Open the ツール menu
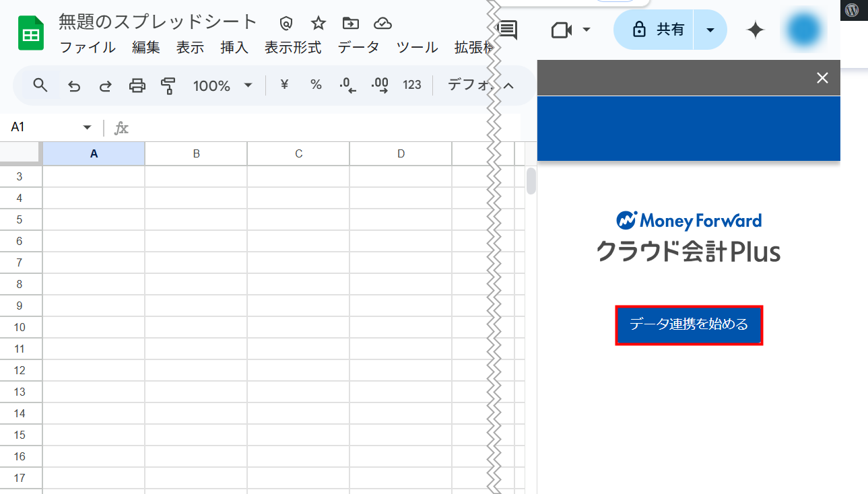Viewport: 868px width, 494px height. (x=418, y=48)
